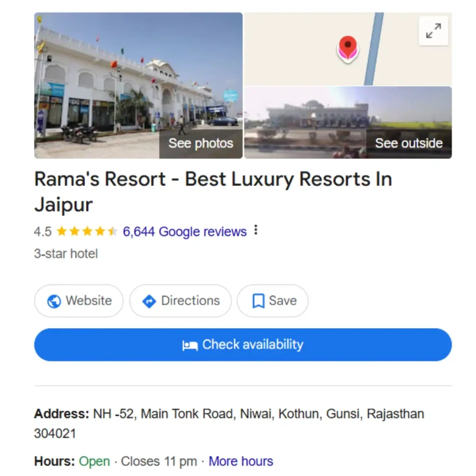Open the three-dot more options menu
The width and height of the screenshot is (476, 476).
click(x=256, y=230)
